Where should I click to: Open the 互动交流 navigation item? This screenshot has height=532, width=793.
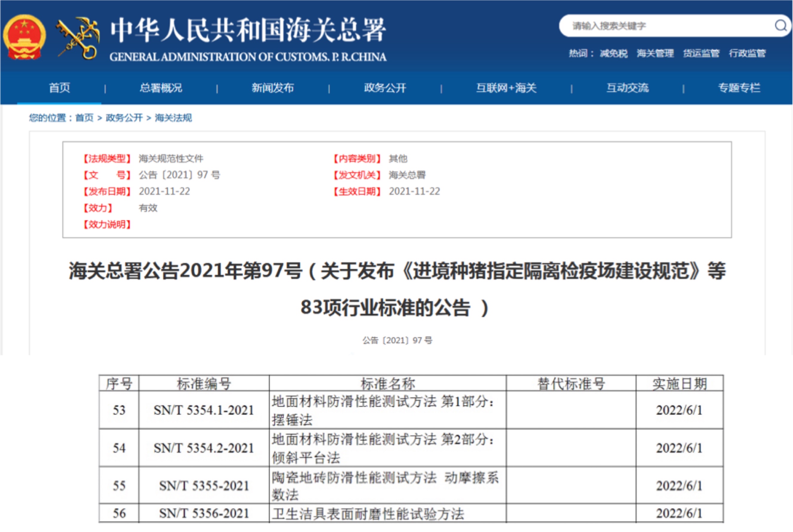(x=627, y=88)
